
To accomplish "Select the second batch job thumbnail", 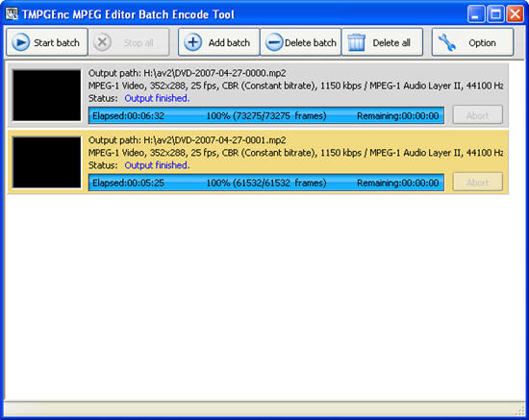I will coord(47,162).
